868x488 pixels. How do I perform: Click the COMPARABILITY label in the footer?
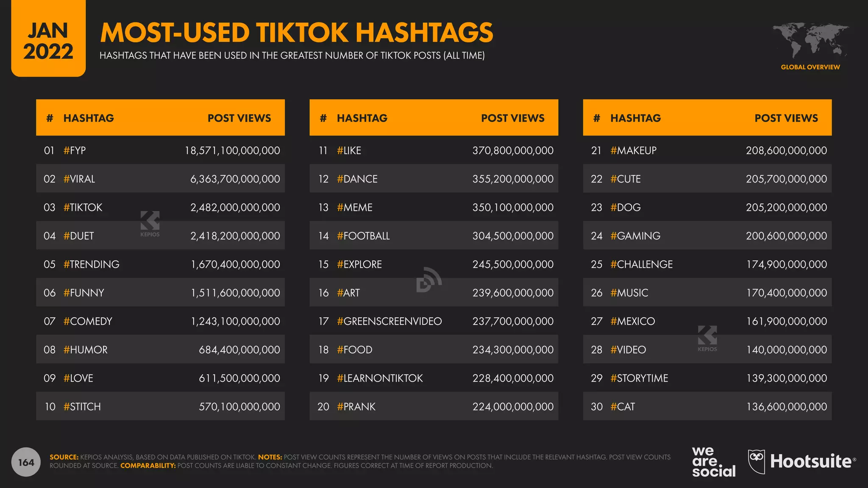coord(148,466)
